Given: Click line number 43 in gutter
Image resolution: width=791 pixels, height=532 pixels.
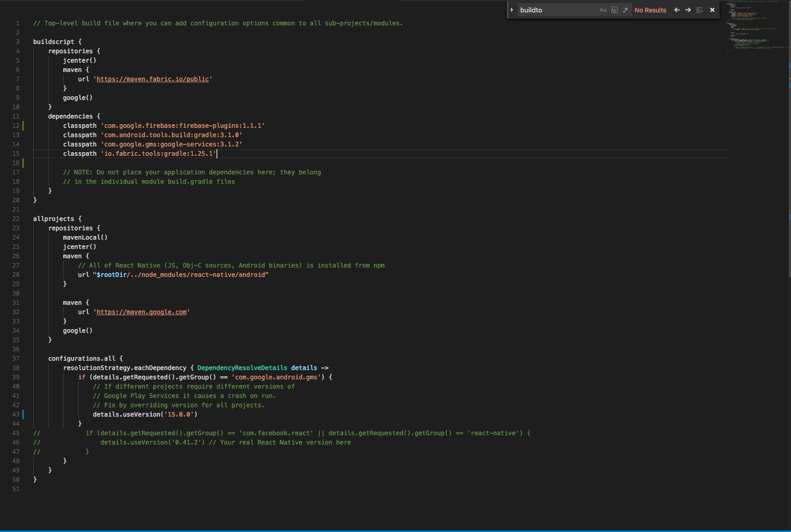Looking at the screenshot, I should point(16,415).
